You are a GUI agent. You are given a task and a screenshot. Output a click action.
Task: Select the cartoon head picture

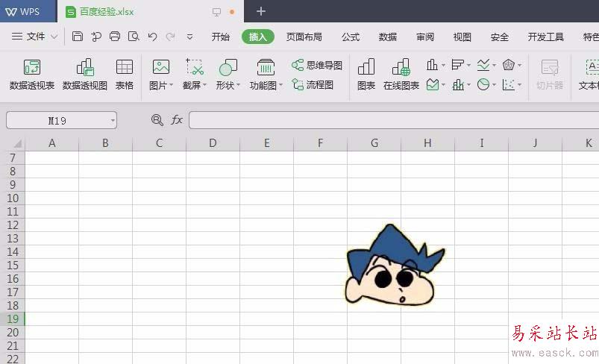pos(395,265)
